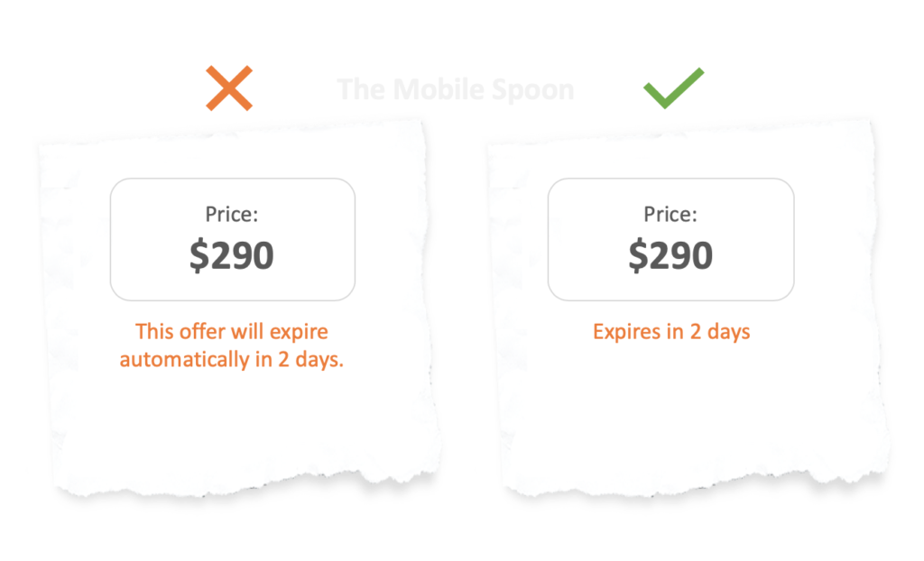
Task: Click the $290 amount in the right card
Action: [670, 255]
